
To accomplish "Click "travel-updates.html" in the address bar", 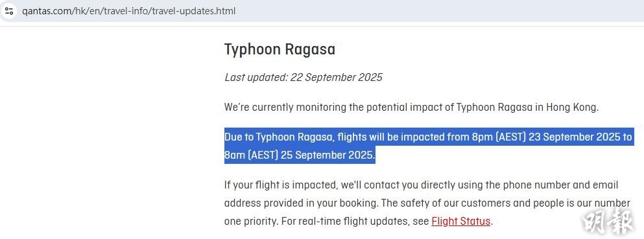I will click(x=194, y=11).
